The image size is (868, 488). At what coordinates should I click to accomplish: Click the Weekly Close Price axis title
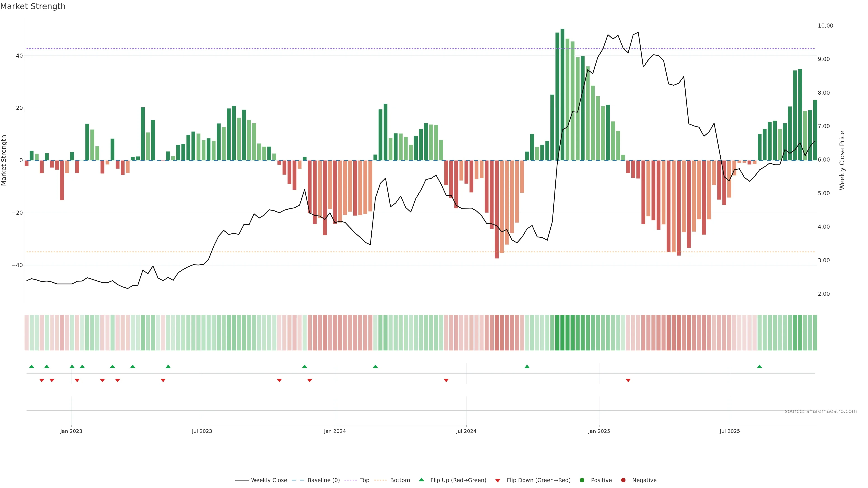pyautogui.click(x=842, y=160)
